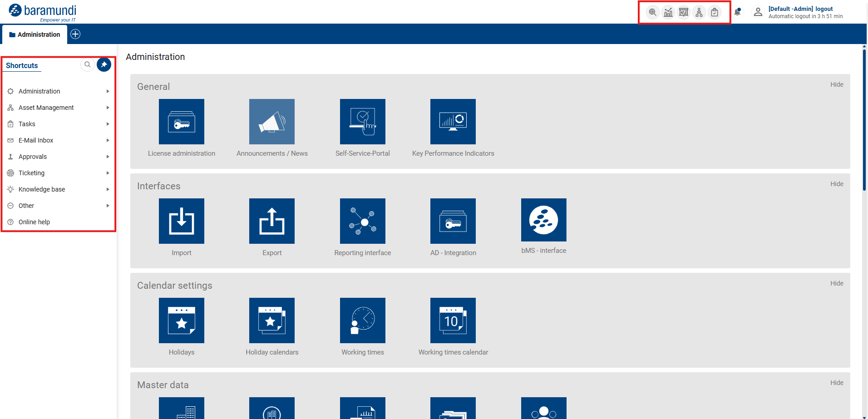Click the notifications bell icon
Viewport: 868px width, 419px height.
pyautogui.click(x=738, y=13)
